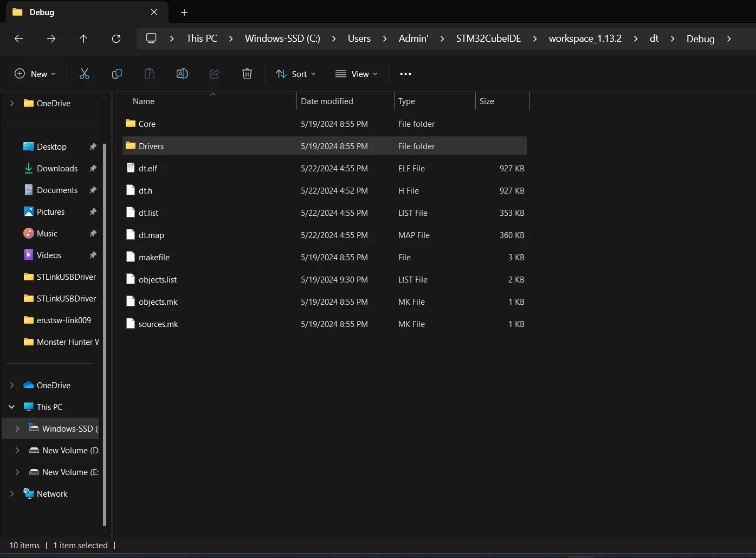Click the Delete trash can icon
The height and width of the screenshot is (558, 756).
click(x=247, y=74)
